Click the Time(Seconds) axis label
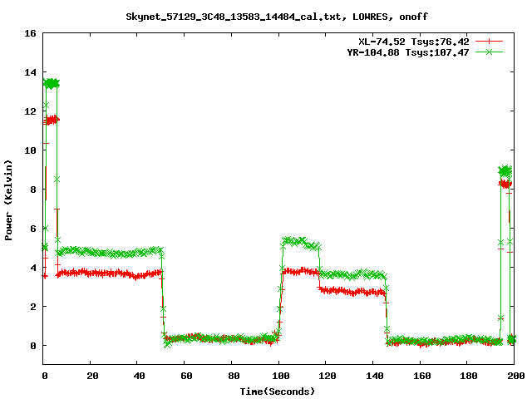Screen dimensions: 532x399 point(278,392)
